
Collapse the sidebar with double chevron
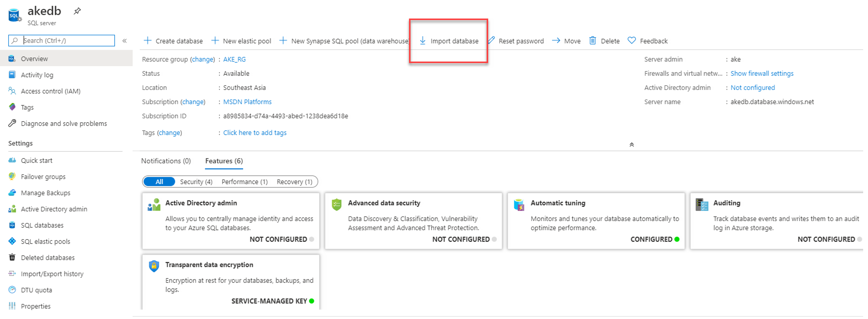[124, 41]
